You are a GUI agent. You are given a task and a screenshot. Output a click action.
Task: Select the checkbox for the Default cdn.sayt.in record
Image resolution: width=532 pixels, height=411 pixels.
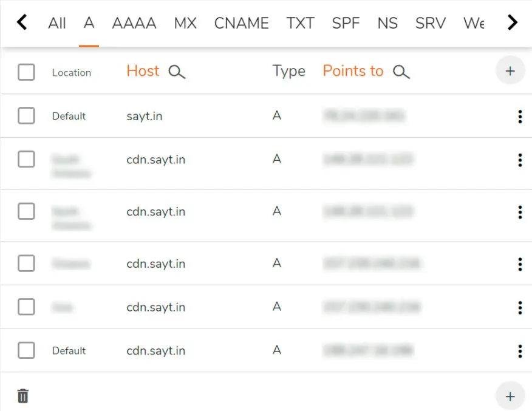click(26, 350)
